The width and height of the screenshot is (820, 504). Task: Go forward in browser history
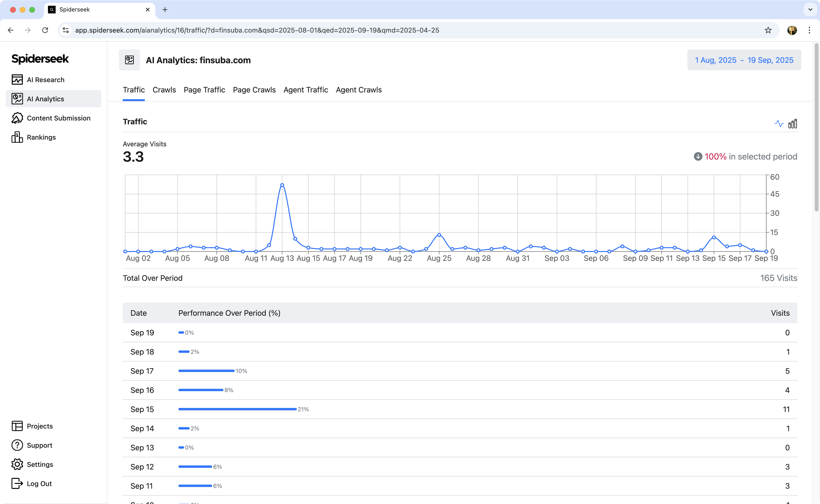tap(28, 30)
